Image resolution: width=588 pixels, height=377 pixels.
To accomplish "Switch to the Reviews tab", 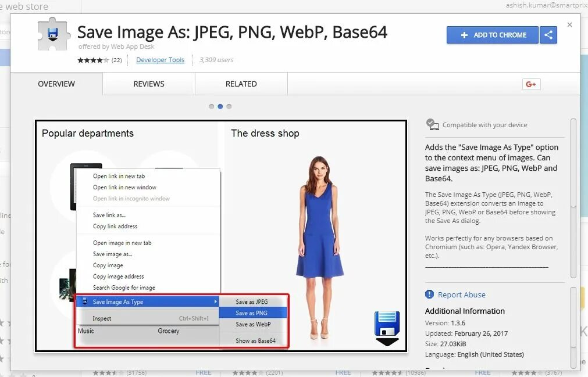I will click(149, 84).
